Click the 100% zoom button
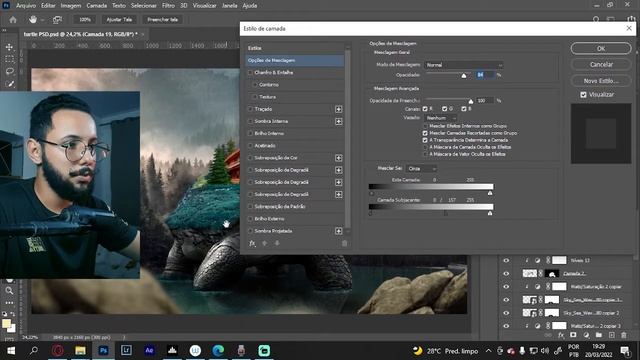The height and width of the screenshot is (360, 640). (x=85, y=20)
